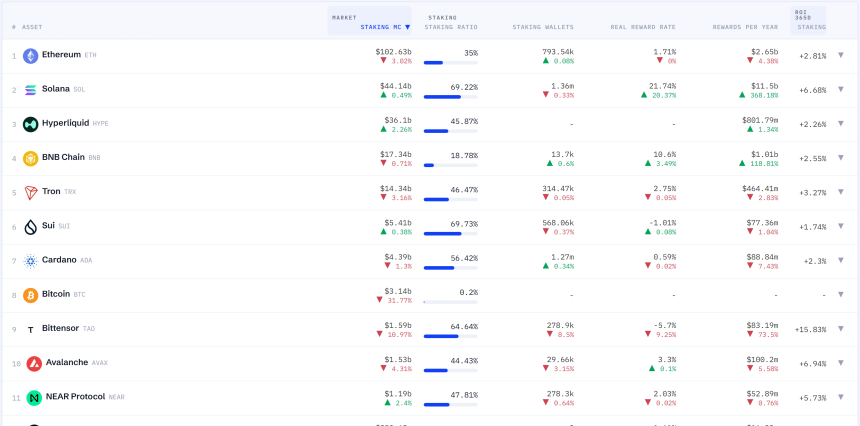Click Ethereum's $102.63b staking market cap
The height and width of the screenshot is (426, 860).
[x=393, y=52]
